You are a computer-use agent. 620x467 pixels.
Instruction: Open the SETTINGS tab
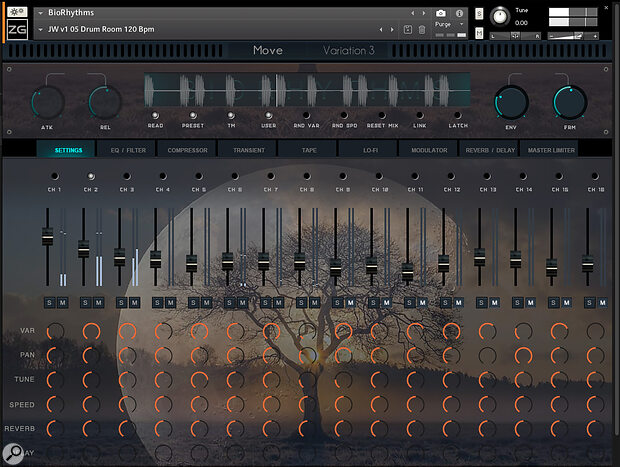coord(66,149)
